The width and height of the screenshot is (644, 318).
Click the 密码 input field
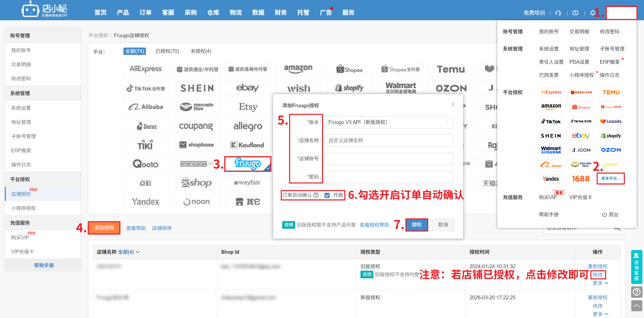pos(388,177)
